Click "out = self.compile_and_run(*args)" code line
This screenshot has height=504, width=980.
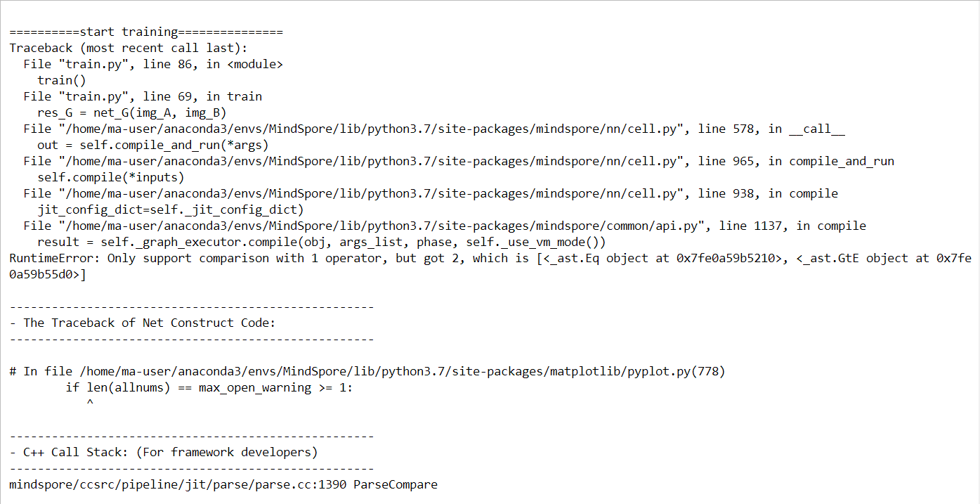[x=153, y=145]
